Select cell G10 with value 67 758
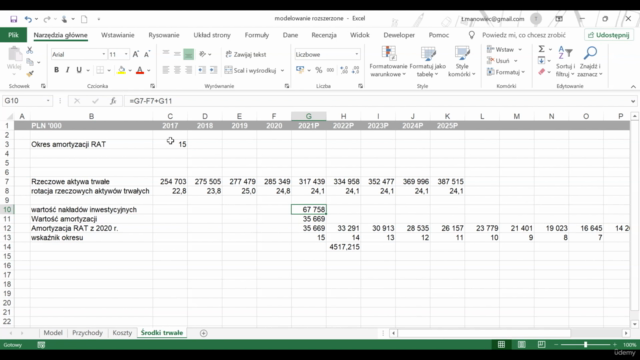The image size is (640, 360). (309, 209)
